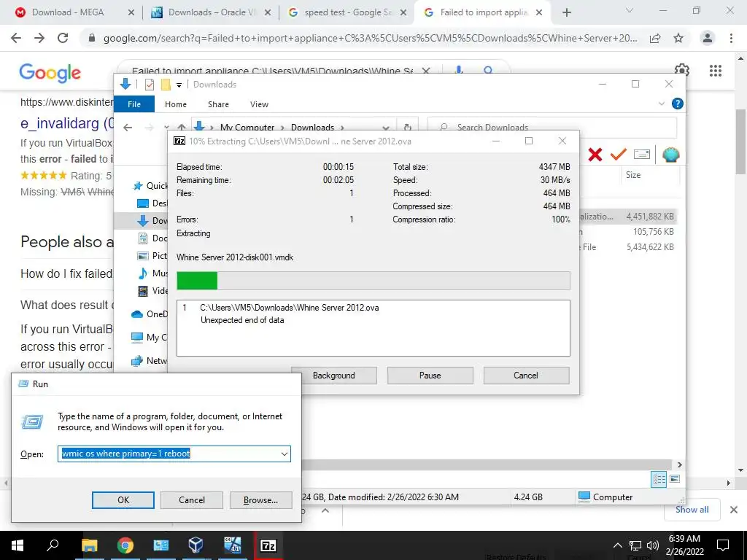Select Documents in navigation pane
747x560 pixels.
tap(152, 238)
